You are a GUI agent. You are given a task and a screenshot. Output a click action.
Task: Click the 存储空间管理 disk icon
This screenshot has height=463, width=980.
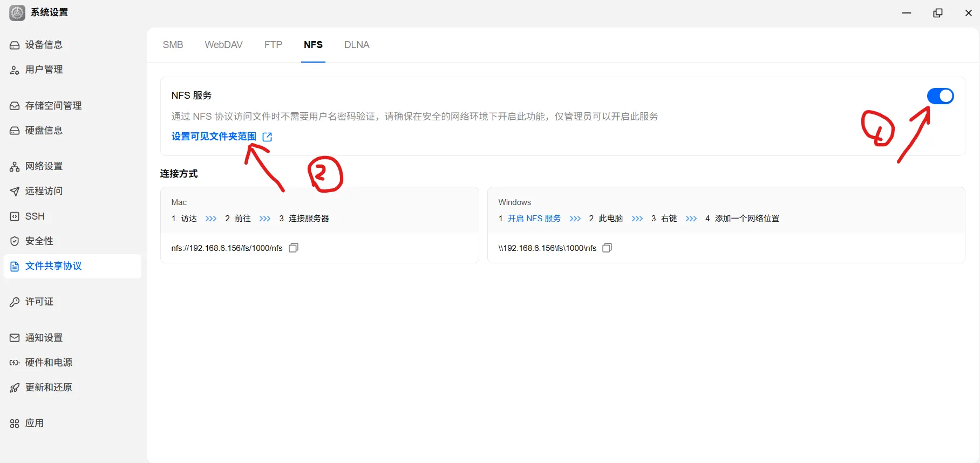pos(15,106)
